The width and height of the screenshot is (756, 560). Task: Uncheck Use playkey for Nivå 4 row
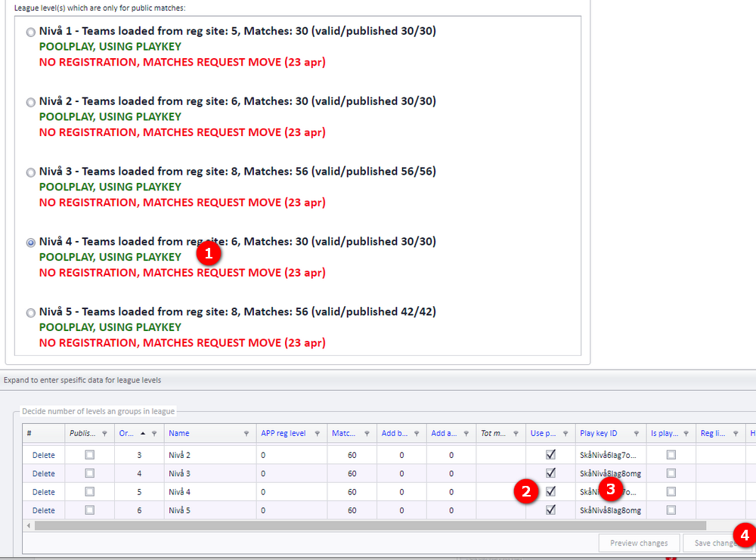coord(550,491)
